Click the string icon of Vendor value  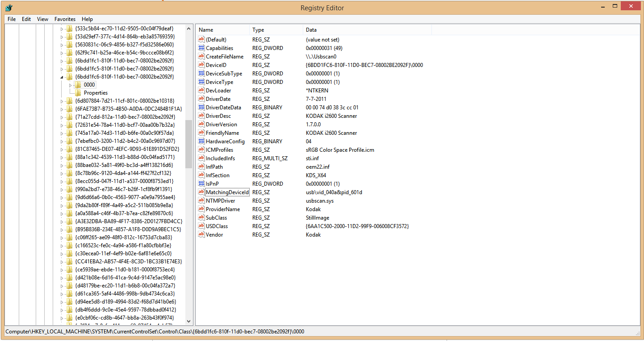pos(201,235)
